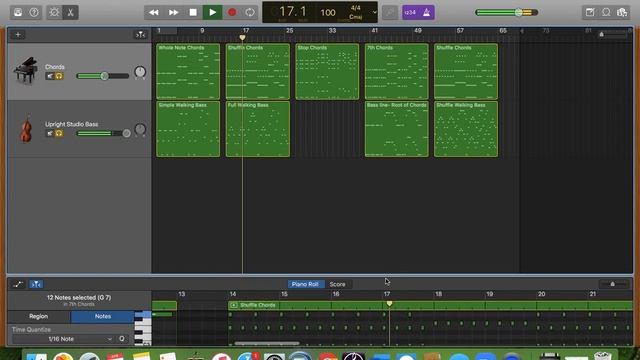Screen dimensions: 640x360
Task: Click bar 19 on the editor ruler
Action: click(x=489, y=294)
